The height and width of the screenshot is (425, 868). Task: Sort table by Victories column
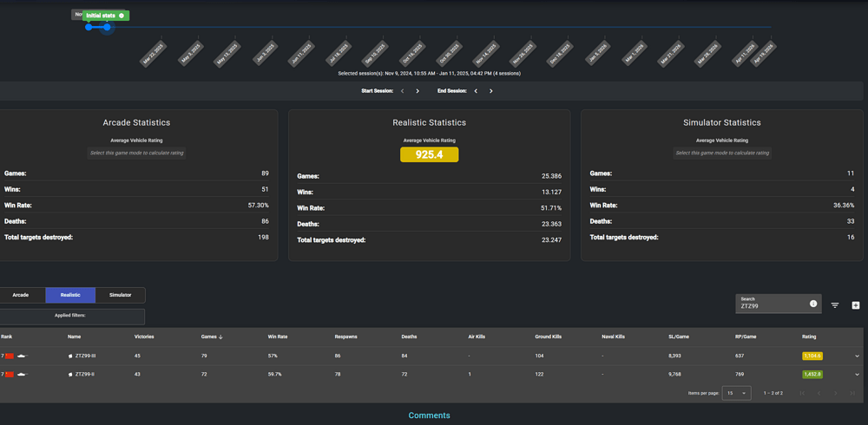pyautogui.click(x=144, y=337)
